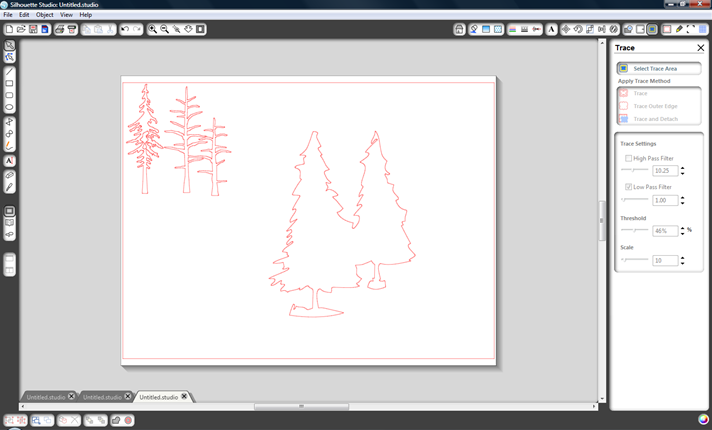Click the Print icon
712x430 pixels.
point(59,29)
